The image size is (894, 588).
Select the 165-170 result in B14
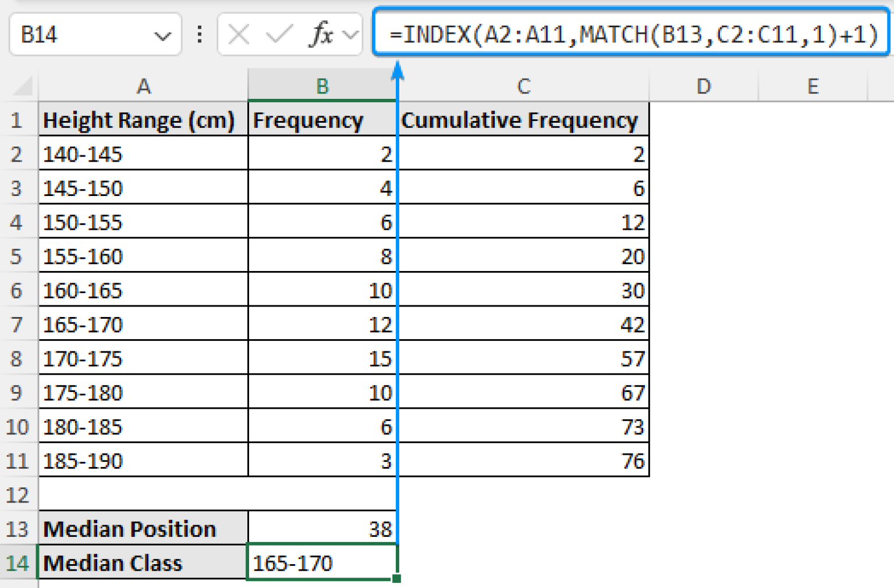(x=322, y=562)
